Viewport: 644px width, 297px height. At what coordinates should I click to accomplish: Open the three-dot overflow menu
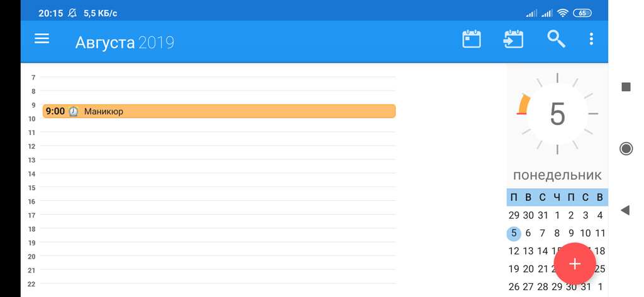(x=591, y=39)
